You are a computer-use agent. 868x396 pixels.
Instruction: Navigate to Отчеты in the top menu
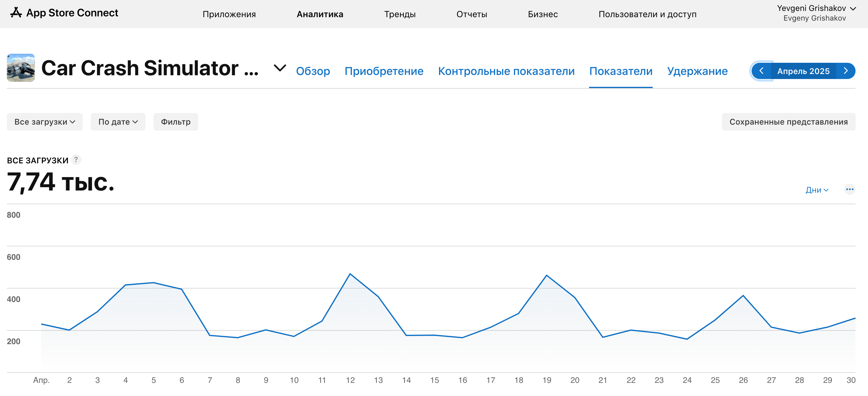471,14
